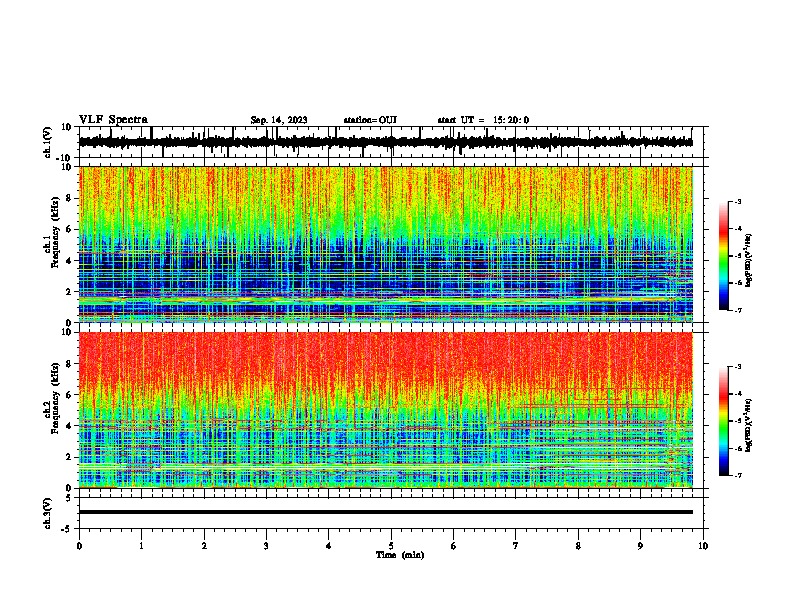The image size is (792, 612).
Task: Click the ch.3(V) axis label
Action: click(47, 514)
